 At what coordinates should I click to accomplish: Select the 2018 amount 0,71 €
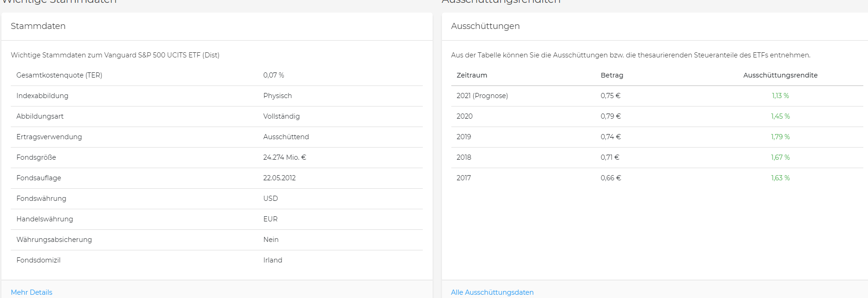pos(610,157)
